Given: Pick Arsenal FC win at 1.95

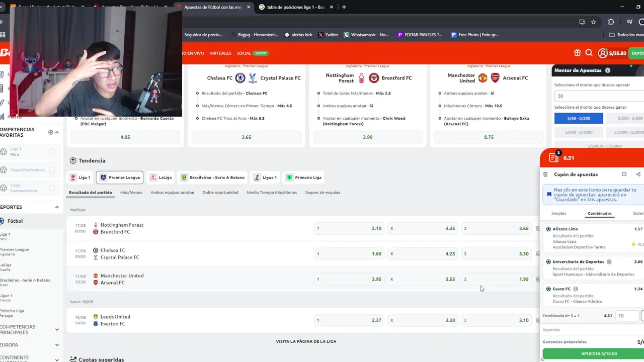Looking at the screenshot, I should click(x=497, y=279).
